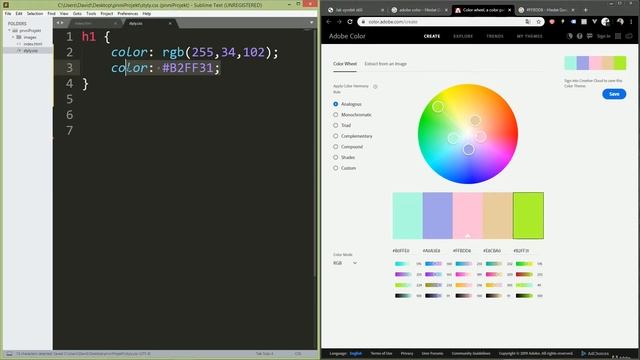Click the Creative Cloud icon in Adobe Color header
This screenshot has width=640, height=360.
[629, 36]
